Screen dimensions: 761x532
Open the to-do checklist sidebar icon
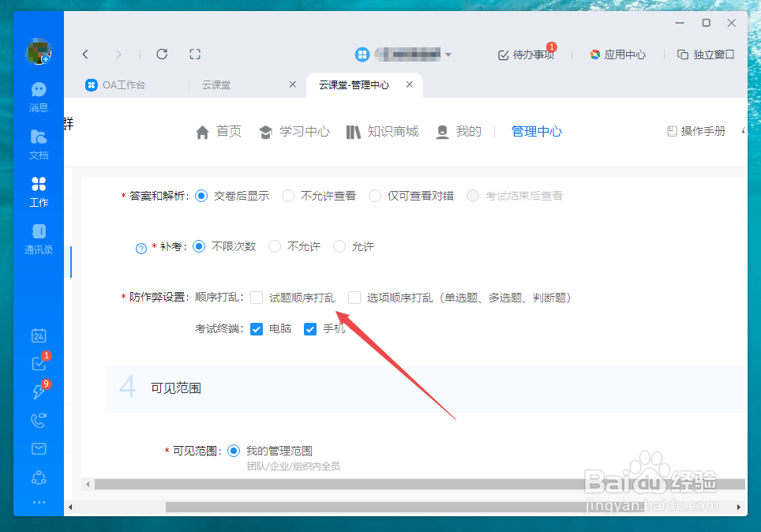coord(39,363)
